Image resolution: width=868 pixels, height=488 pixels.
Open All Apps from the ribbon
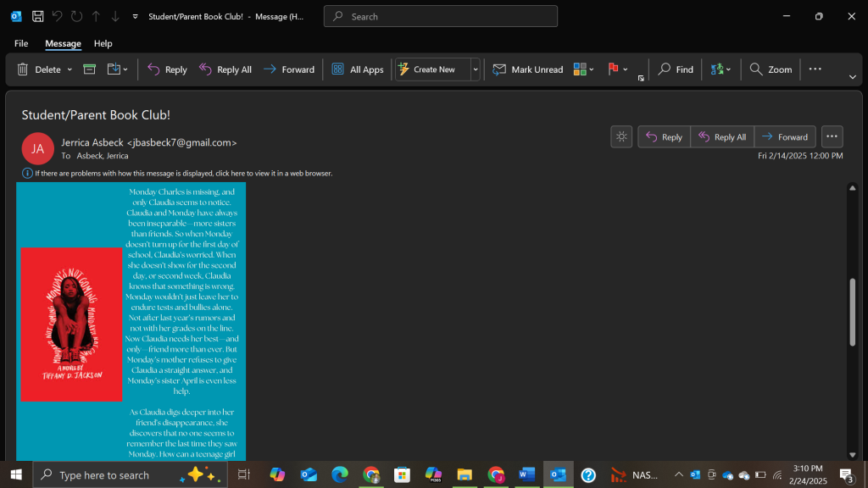click(x=358, y=69)
